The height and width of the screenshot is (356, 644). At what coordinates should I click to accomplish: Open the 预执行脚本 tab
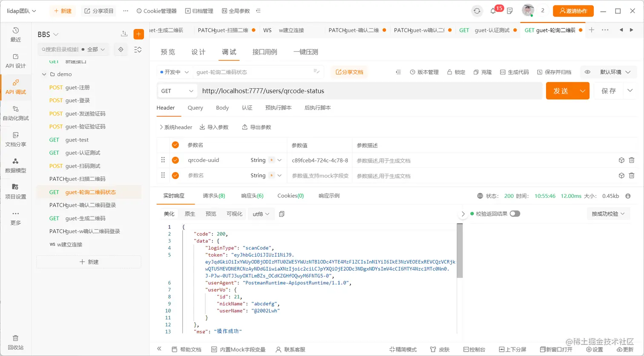279,108
